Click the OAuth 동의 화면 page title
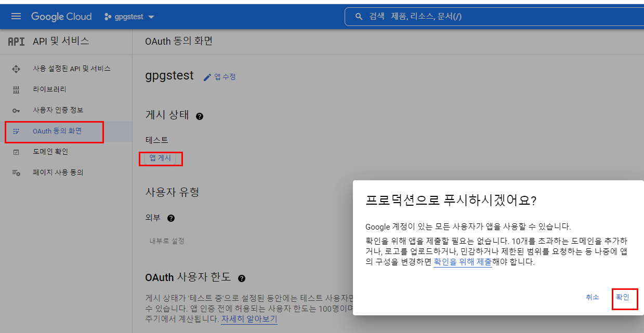 179,41
